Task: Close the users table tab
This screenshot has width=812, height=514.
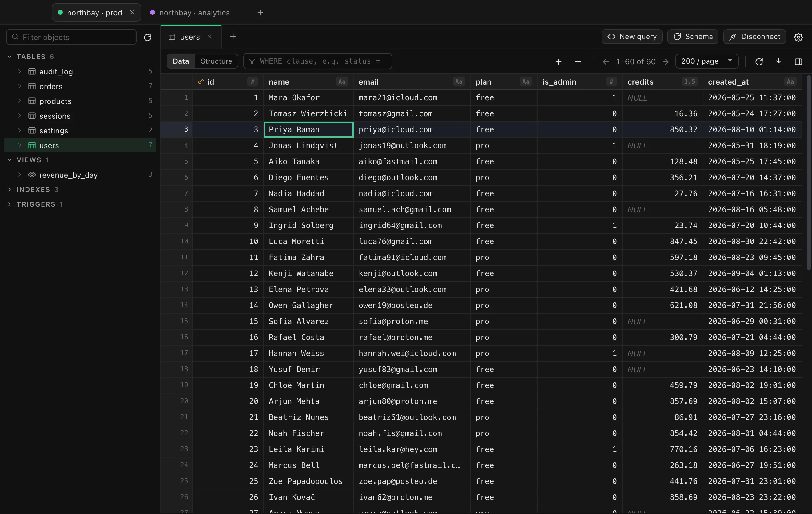Action: coord(210,37)
